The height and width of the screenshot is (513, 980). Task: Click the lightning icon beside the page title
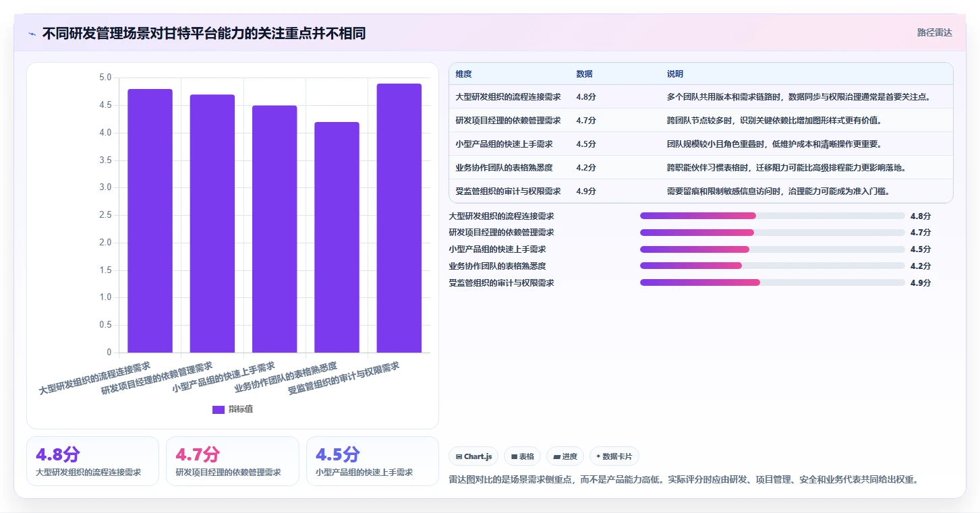[x=32, y=34]
